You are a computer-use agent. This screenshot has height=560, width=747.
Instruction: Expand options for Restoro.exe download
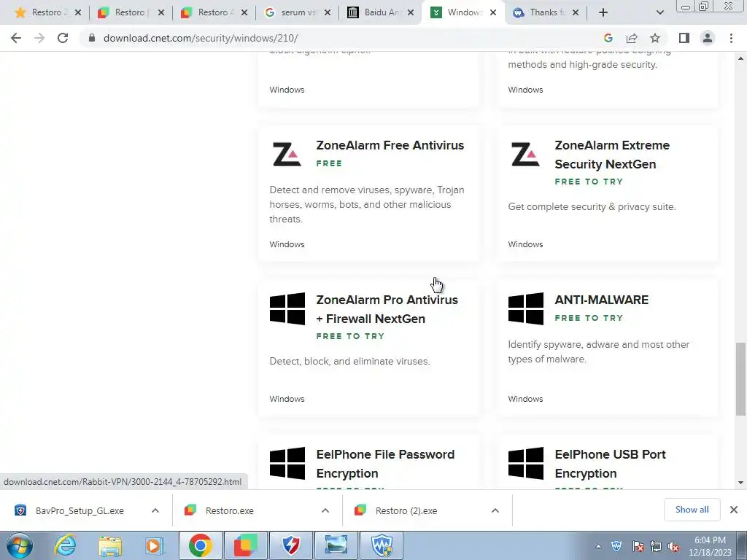pyautogui.click(x=325, y=510)
